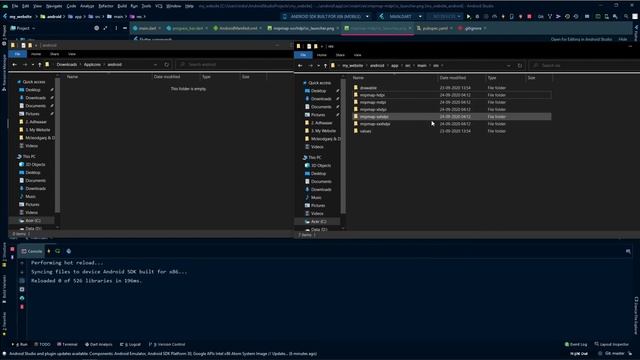
Task: Click the red stop square in Run panel
Action: point(12,249)
